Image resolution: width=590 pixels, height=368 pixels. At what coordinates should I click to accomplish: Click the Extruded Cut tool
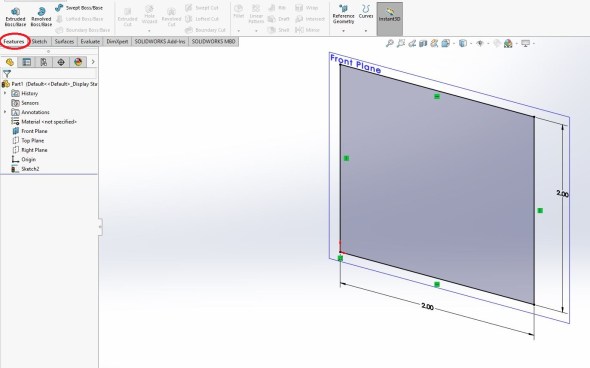[x=128, y=17]
